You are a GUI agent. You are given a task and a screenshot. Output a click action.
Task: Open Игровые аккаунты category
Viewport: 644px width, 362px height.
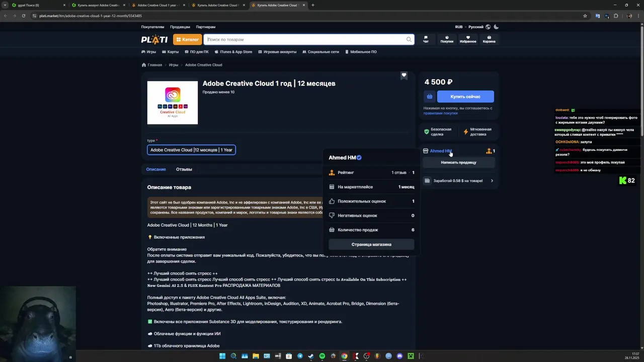[x=277, y=52]
